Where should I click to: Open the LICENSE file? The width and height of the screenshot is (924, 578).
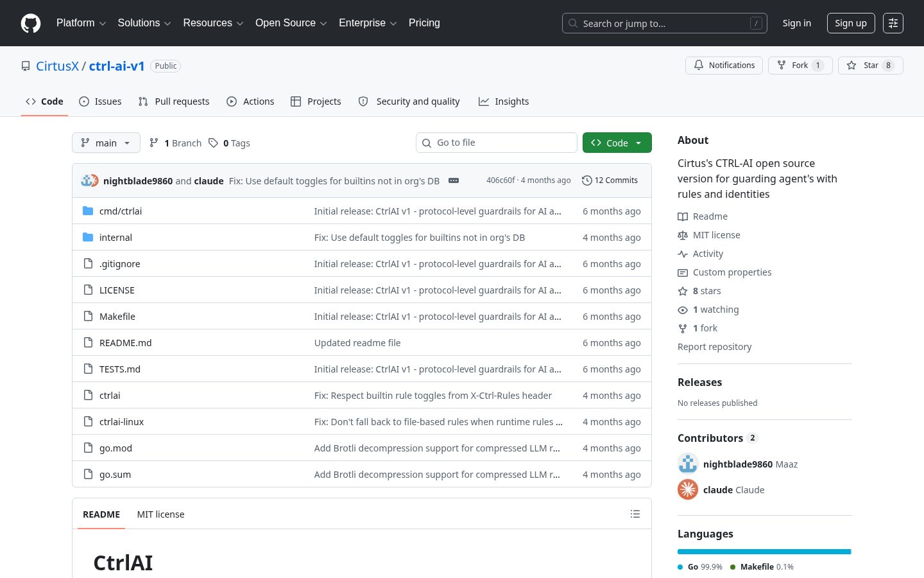point(117,290)
